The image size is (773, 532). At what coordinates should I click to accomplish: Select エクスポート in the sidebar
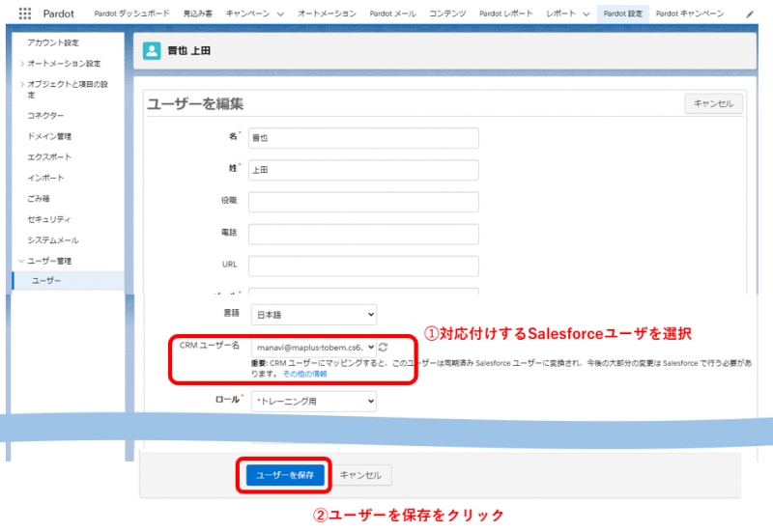pos(49,157)
